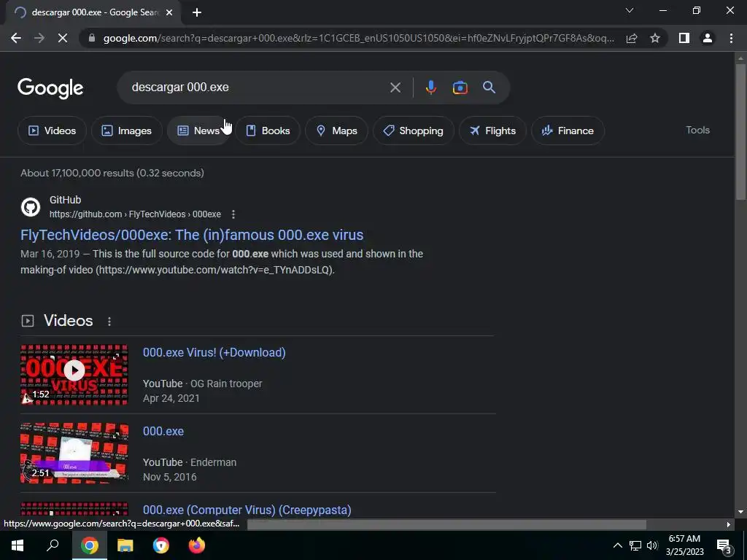The image size is (747, 560).
Task: Open a new browser tab
Action: point(197,12)
